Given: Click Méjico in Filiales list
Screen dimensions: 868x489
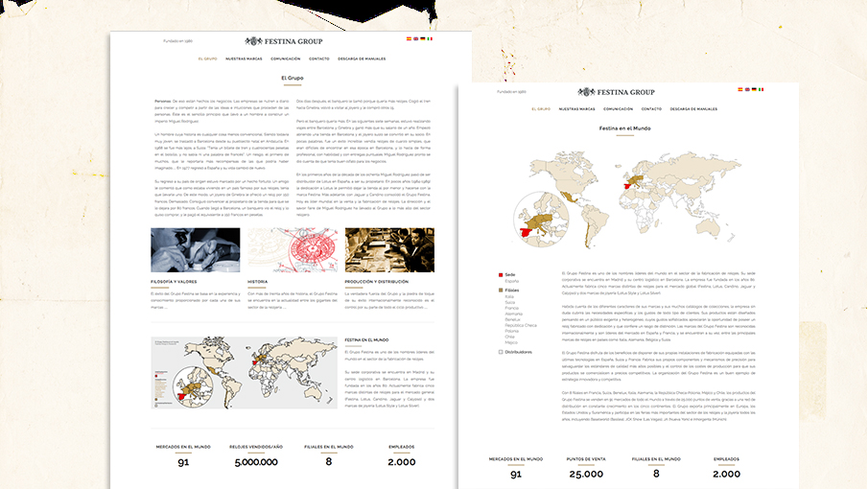Looking at the screenshot, I should pyautogui.click(x=511, y=342).
